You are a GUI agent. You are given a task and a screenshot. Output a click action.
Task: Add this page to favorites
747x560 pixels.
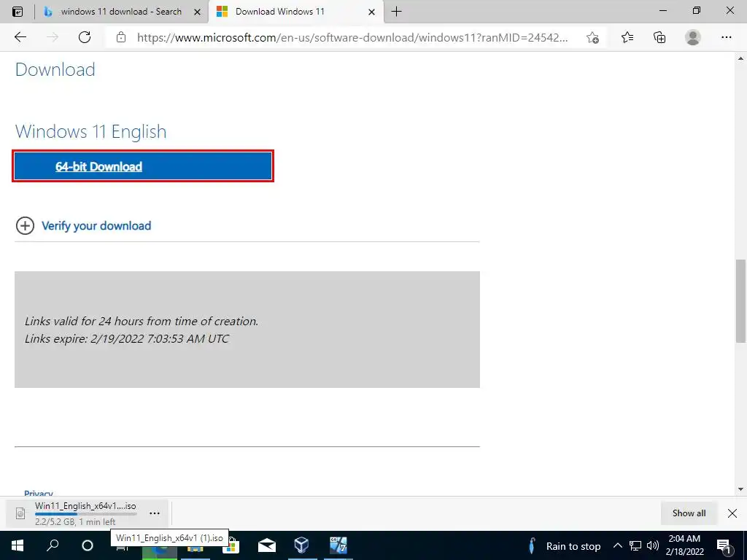pos(592,38)
